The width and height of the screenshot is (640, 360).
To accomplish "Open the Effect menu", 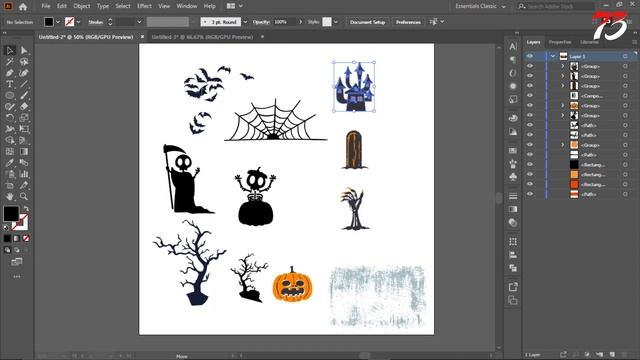I will (x=144, y=6).
